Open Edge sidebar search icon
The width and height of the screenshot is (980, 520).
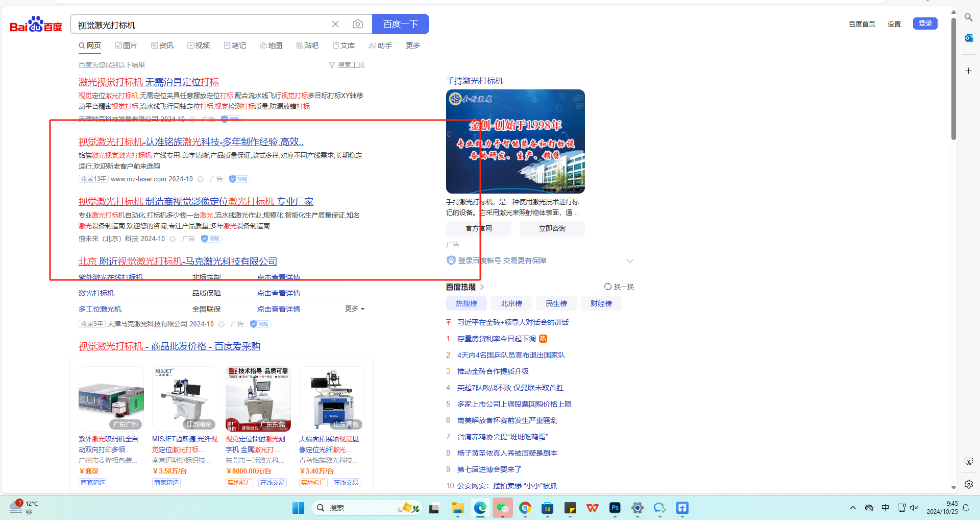(968, 17)
